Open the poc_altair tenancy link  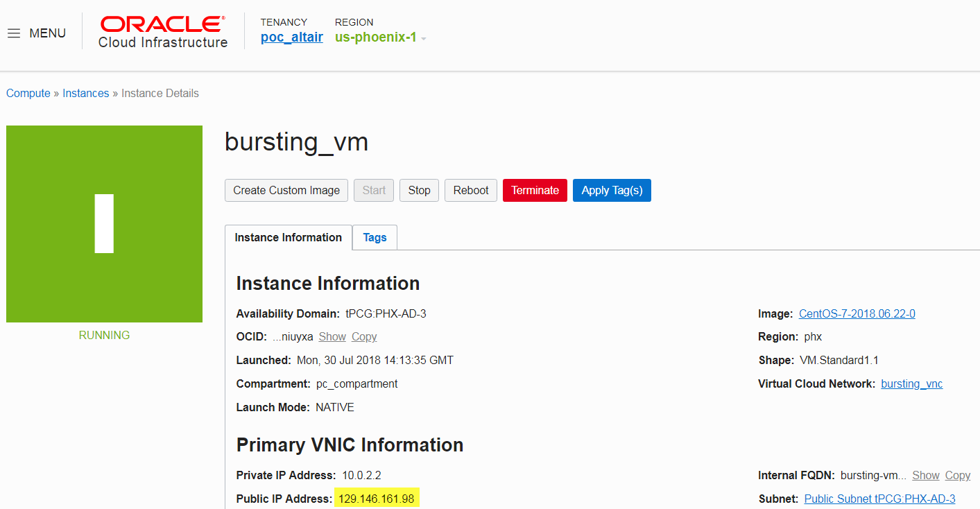[x=291, y=37]
